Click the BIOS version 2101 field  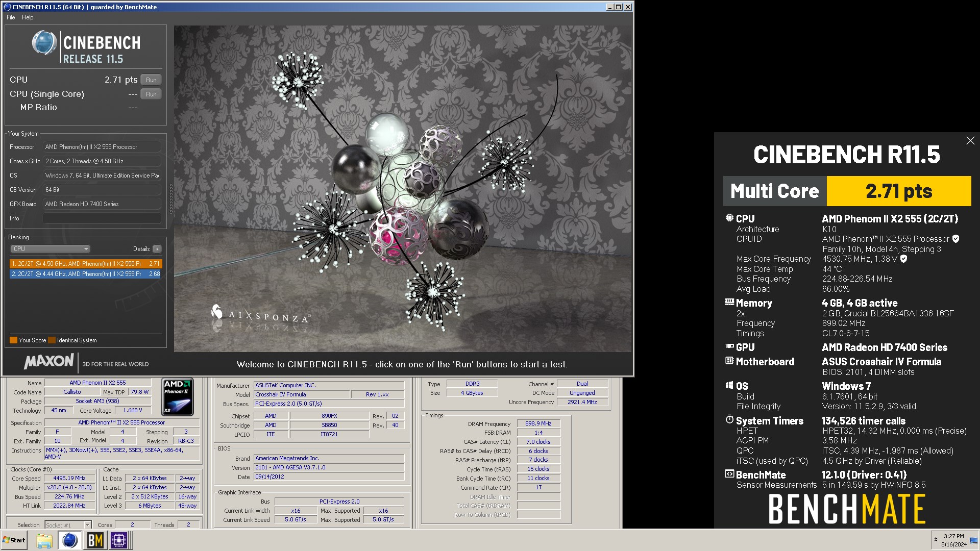coord(329,468)
